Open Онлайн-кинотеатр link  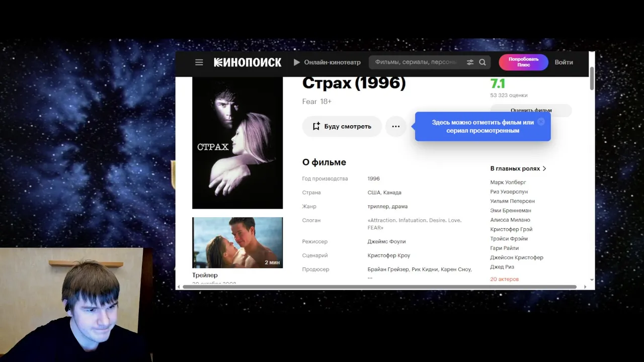coord(332,62)
